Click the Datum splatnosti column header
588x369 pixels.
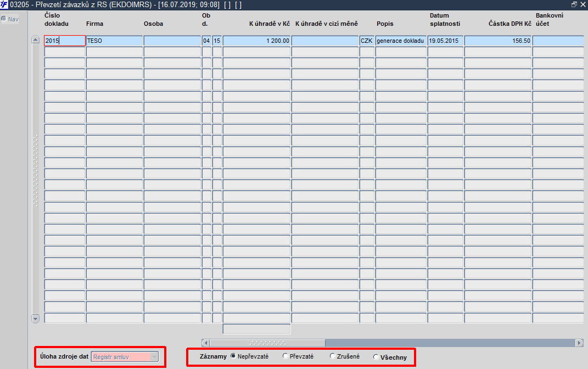[445, 20]
